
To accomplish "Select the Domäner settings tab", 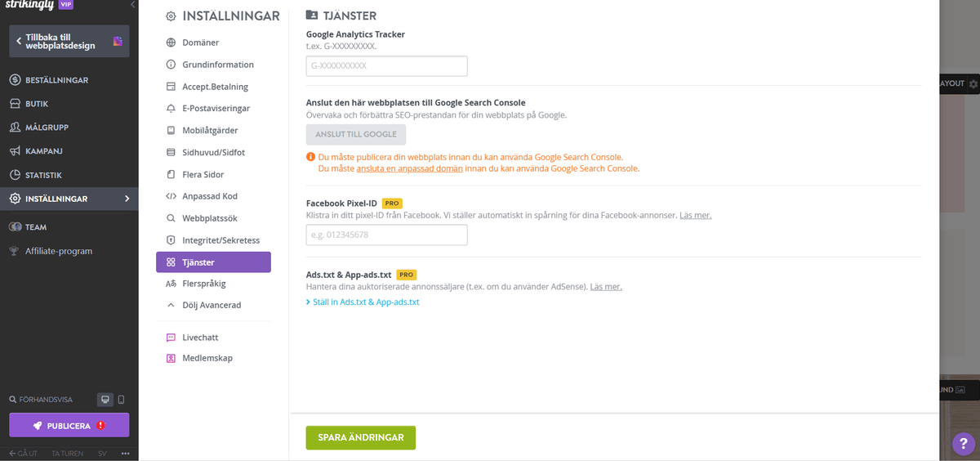I will [x=200, y=43].
